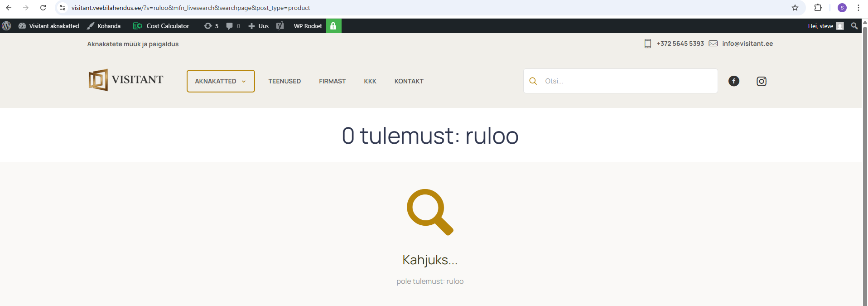Click the WordPress logo in admin bar
Viewport: 868px width, 306px height.
pos(6,26)
